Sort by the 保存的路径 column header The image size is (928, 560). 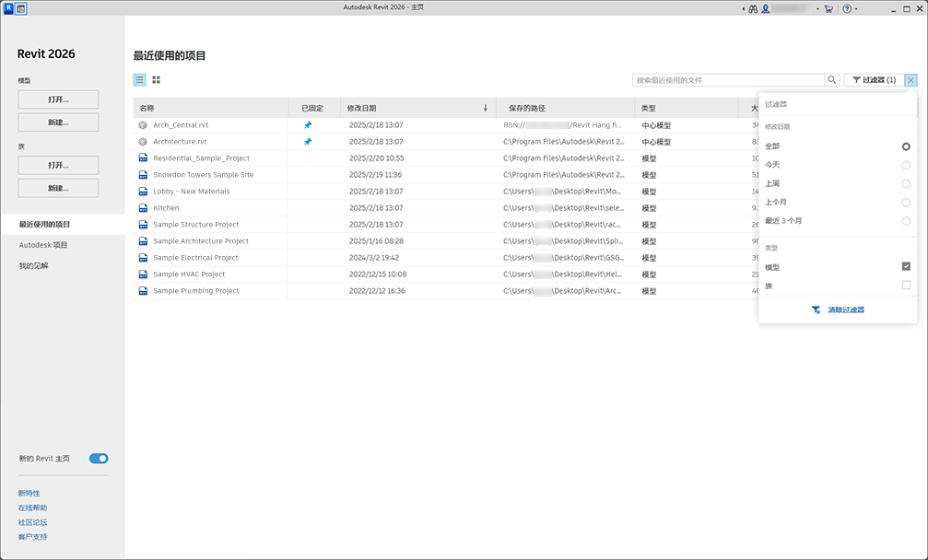point(565,108)
